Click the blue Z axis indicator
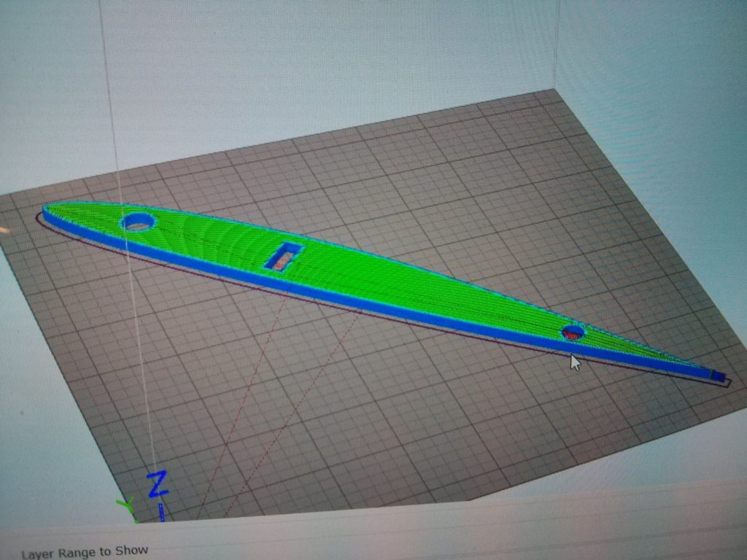 coord(158,484)
